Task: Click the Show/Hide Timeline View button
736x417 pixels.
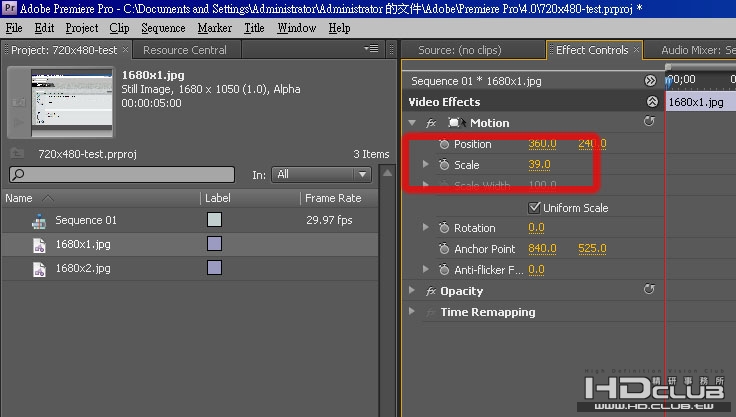Action: click(650, 81)
